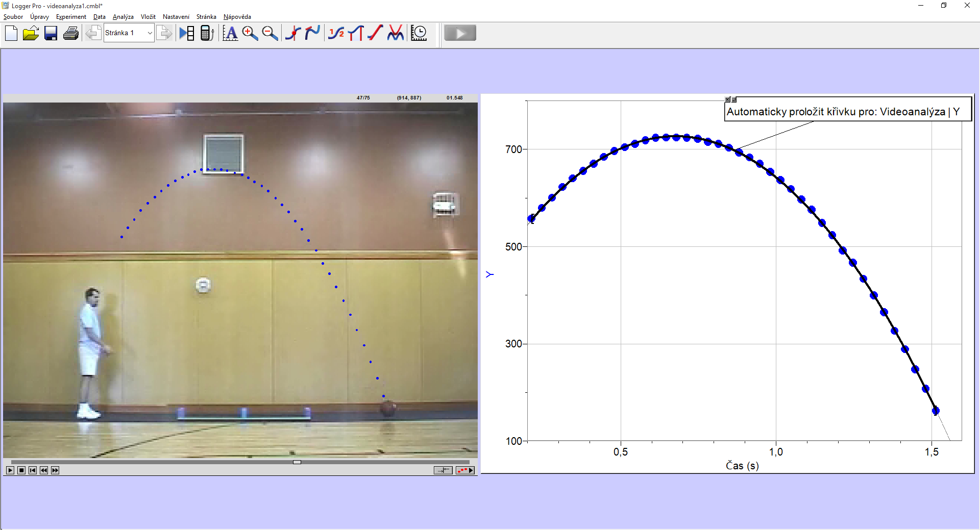Activate the Examine tool icon
This screenshot has height=530, width=980.
tap(292, 33)
